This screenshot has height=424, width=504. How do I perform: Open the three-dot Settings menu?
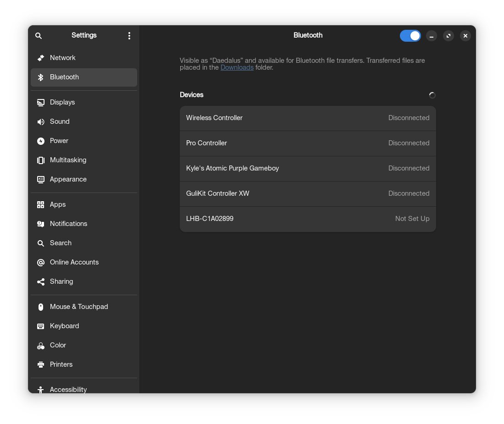[x=129, y=36]
